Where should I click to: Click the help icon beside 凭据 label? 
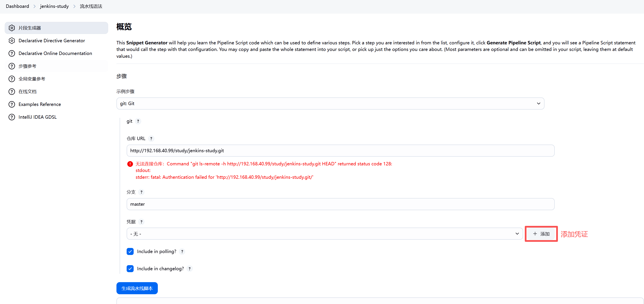[x=141, y=222]
